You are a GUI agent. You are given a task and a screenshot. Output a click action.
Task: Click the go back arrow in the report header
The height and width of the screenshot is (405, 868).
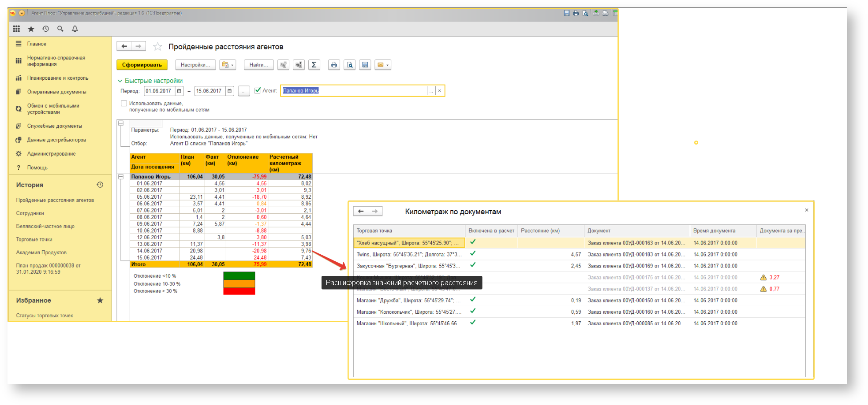point(124,46)
